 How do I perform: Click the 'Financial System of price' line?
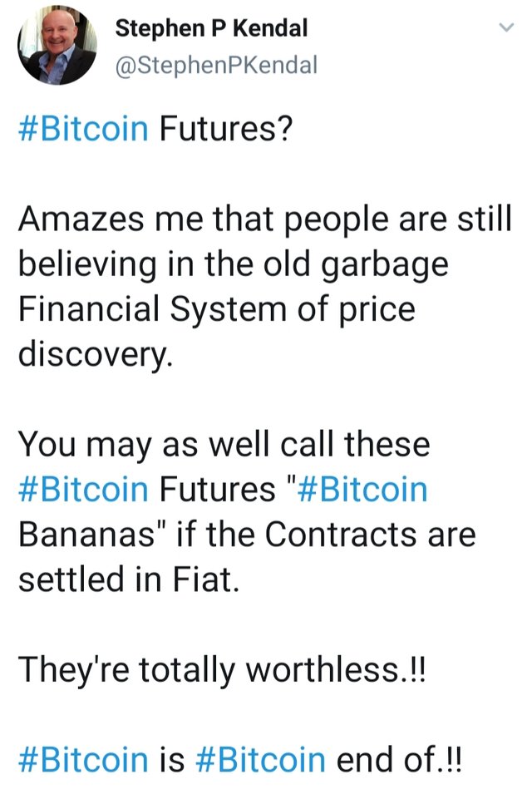click(x=216, y=309)
